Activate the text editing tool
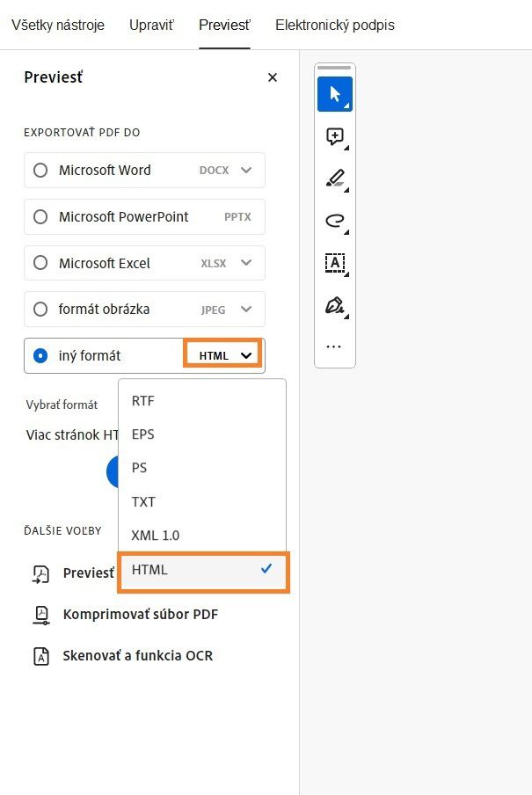 (x=334, y=263)
